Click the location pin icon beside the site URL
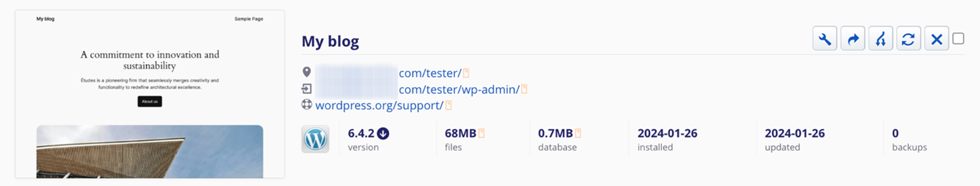 (x=307, y=72)
